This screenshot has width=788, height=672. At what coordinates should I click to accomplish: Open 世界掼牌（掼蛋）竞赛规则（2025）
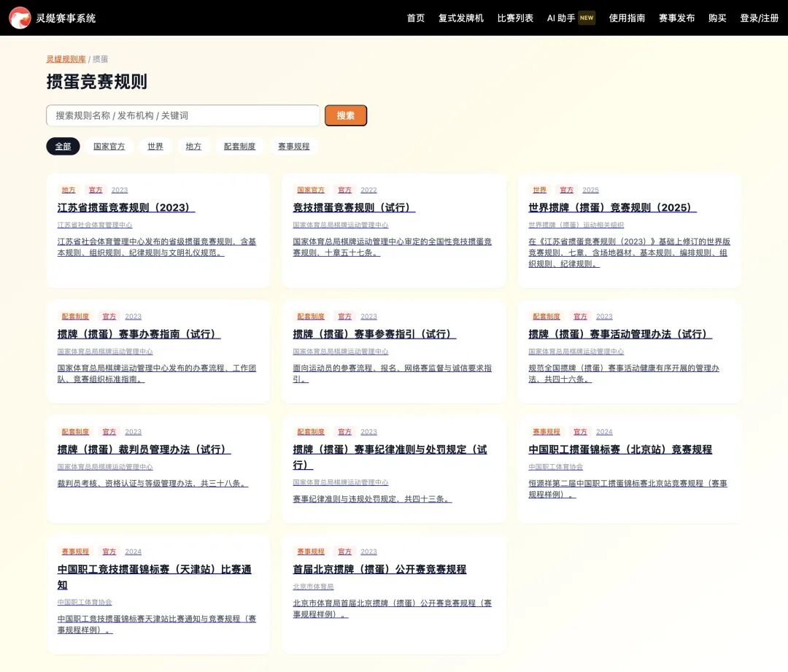pos(613,207)
